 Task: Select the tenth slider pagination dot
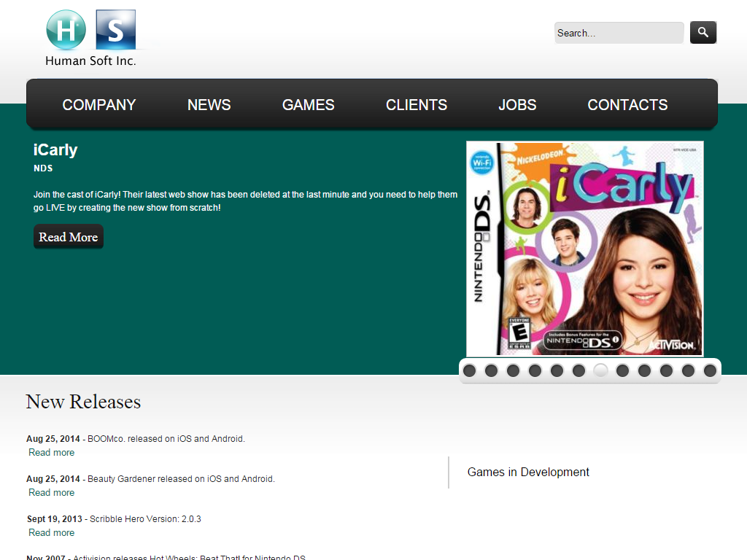click(x=667, y=370)
